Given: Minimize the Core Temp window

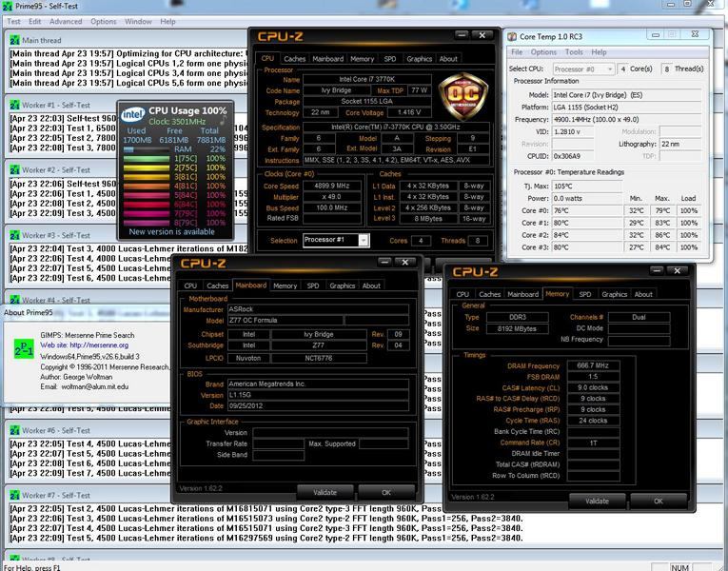Looking at the screenshot, I should (x=655, y=35).
